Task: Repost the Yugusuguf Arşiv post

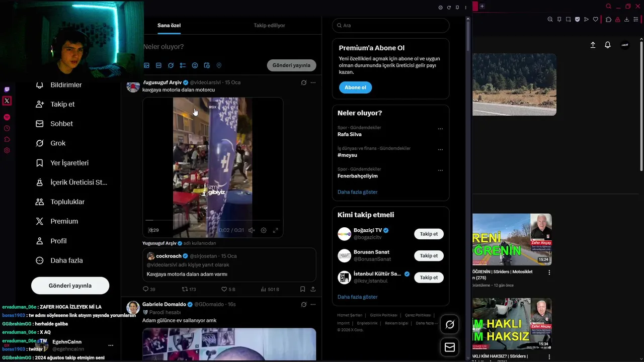Action: click(x=189, y=289)
